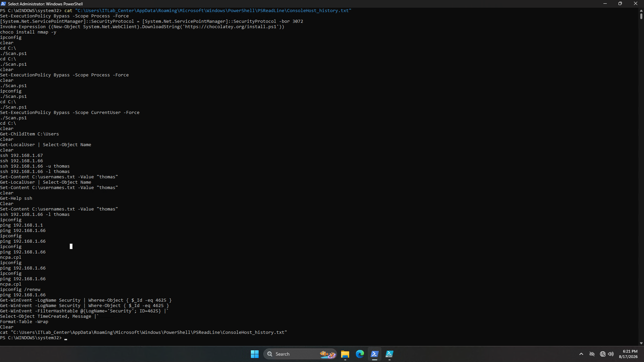Click the line 'ipconfig /renew'
The image size is (644, 362).
tap(20, 290)
